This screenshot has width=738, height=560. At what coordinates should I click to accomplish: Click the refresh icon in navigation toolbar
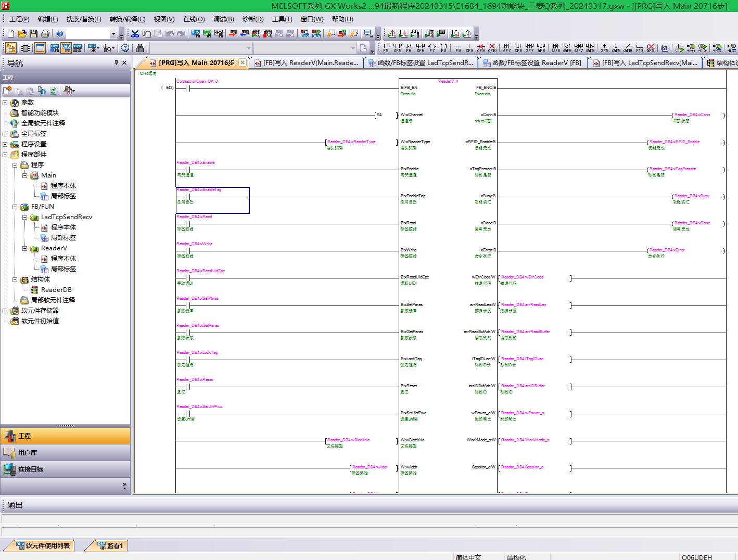pyautogui.click(x=53, y=91)
